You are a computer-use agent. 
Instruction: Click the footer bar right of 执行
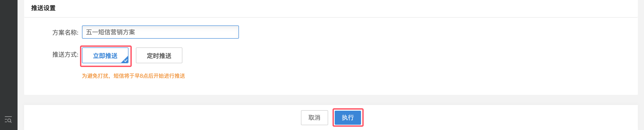pyautogui.click(x=500, y=117)
